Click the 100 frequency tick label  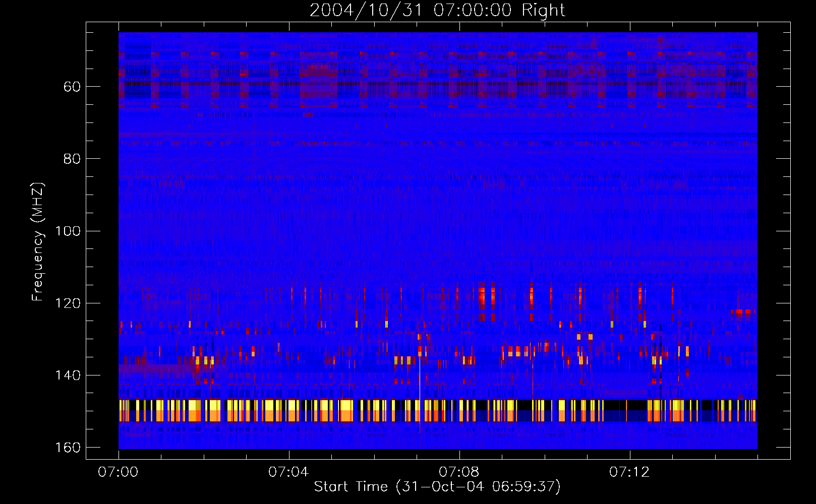68,231
